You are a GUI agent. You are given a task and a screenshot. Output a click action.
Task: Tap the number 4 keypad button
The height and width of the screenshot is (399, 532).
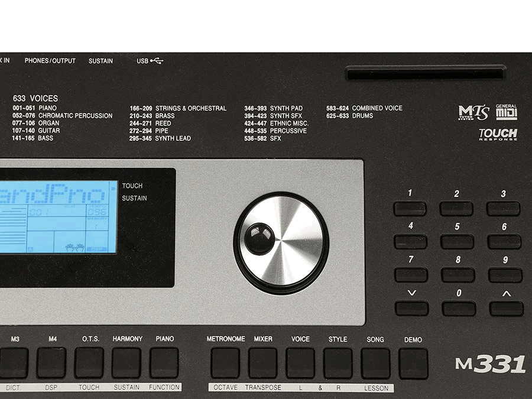(411, 242)
